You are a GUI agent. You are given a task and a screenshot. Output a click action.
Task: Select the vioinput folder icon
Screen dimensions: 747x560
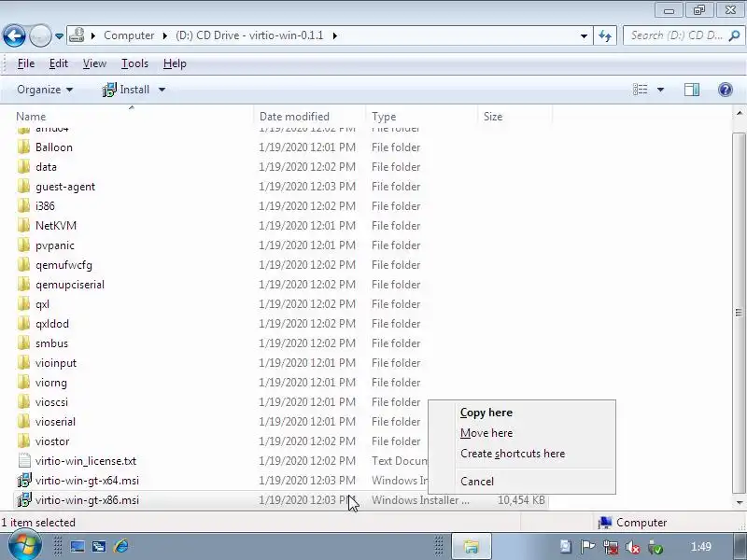pos(23,363)
